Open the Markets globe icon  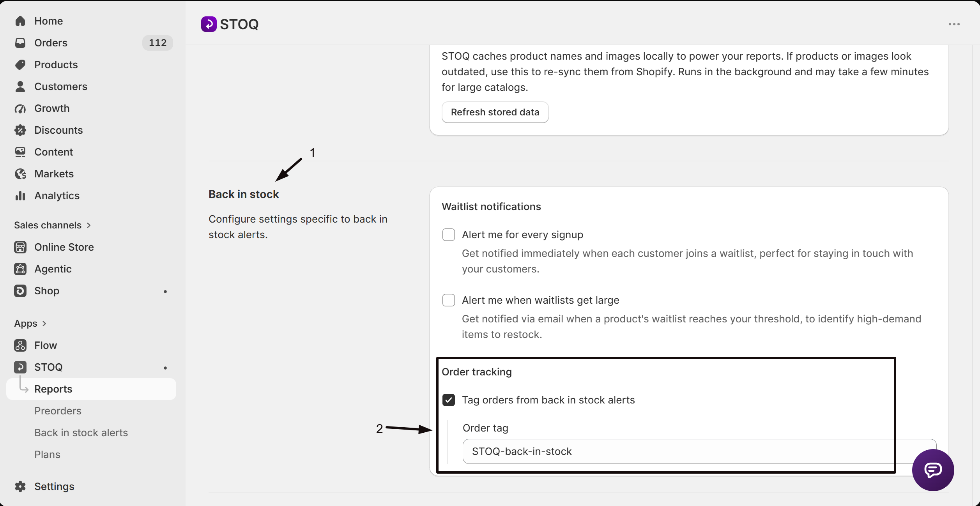pos(20,174)
